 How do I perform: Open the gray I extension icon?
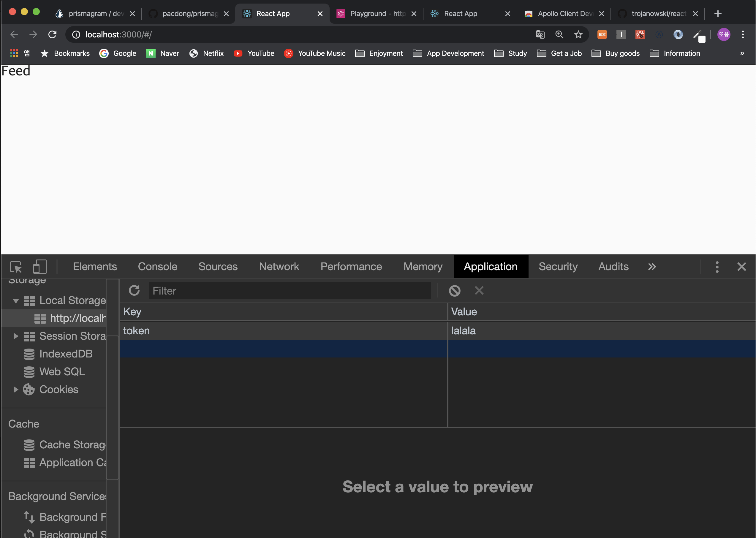tap(621, 34)
